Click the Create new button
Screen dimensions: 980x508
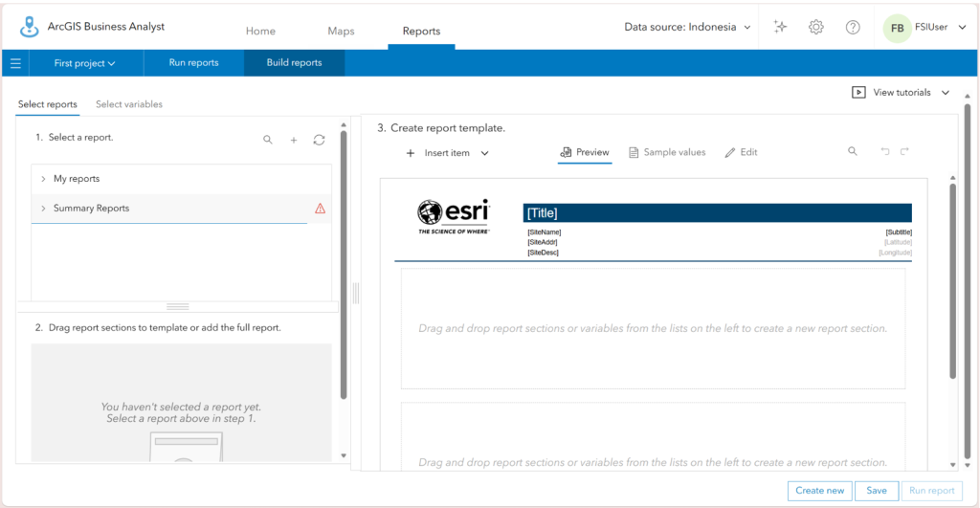point(819,491)
